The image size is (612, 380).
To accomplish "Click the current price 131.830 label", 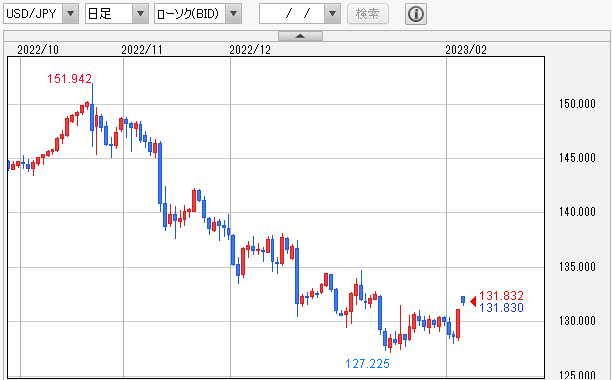I will (501, 308).
